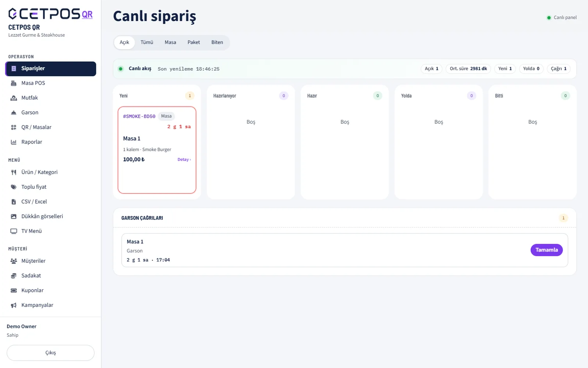Click the Müşteriler people icon

coord(14,261)
